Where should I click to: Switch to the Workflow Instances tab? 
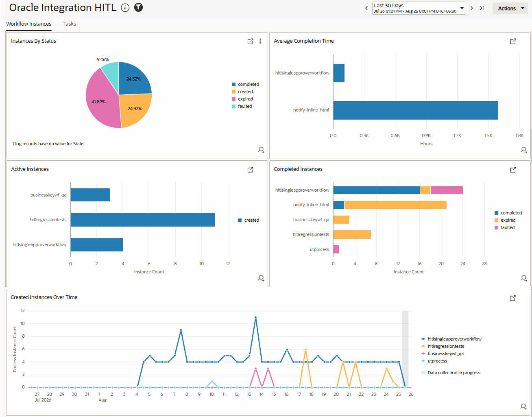pyautogui.click(x=29, y=24)
